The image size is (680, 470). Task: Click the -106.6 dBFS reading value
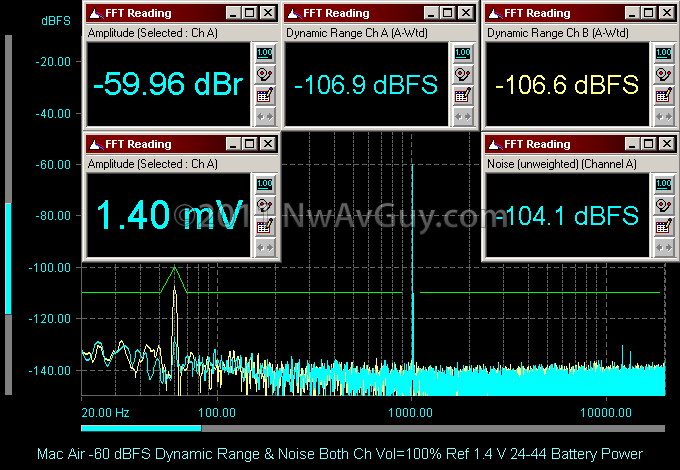(567, 85)
